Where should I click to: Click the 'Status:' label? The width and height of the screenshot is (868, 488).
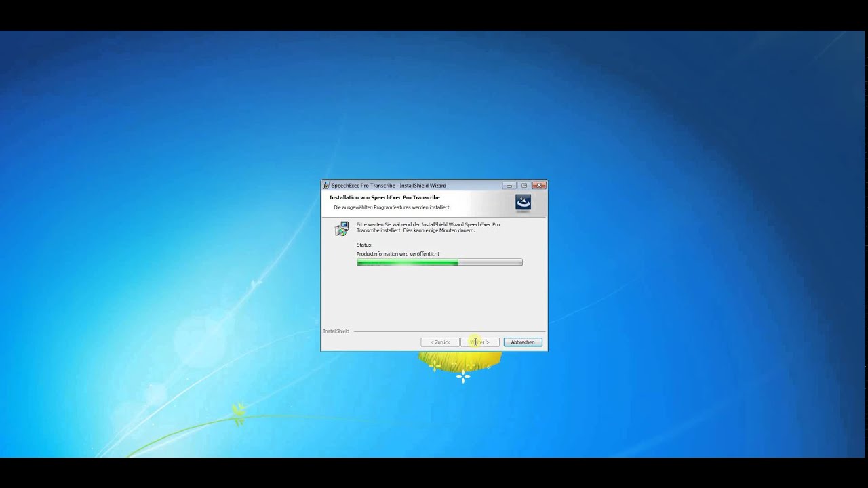[x=365, y=245]
